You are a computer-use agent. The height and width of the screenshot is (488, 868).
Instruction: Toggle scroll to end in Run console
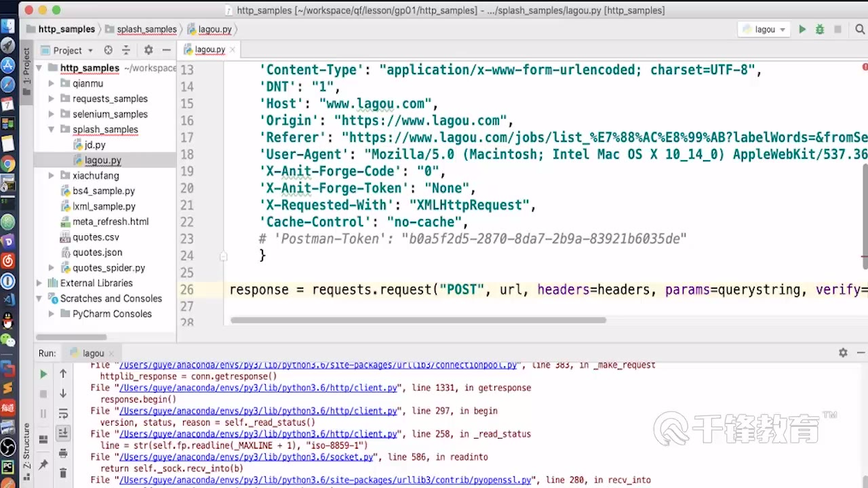click(63, 433)
